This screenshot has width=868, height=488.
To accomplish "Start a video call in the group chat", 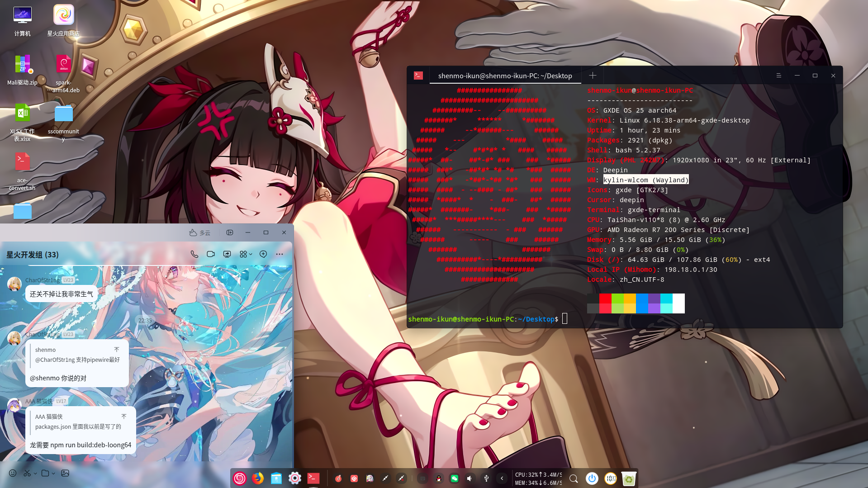I will [211, 254].
